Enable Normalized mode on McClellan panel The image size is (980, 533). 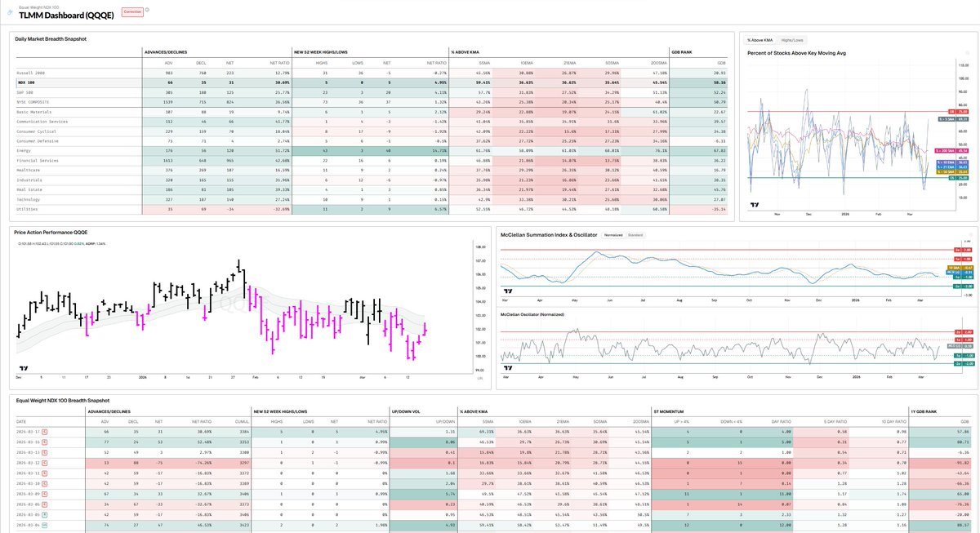pyautogui.click(x=613, y=234)
